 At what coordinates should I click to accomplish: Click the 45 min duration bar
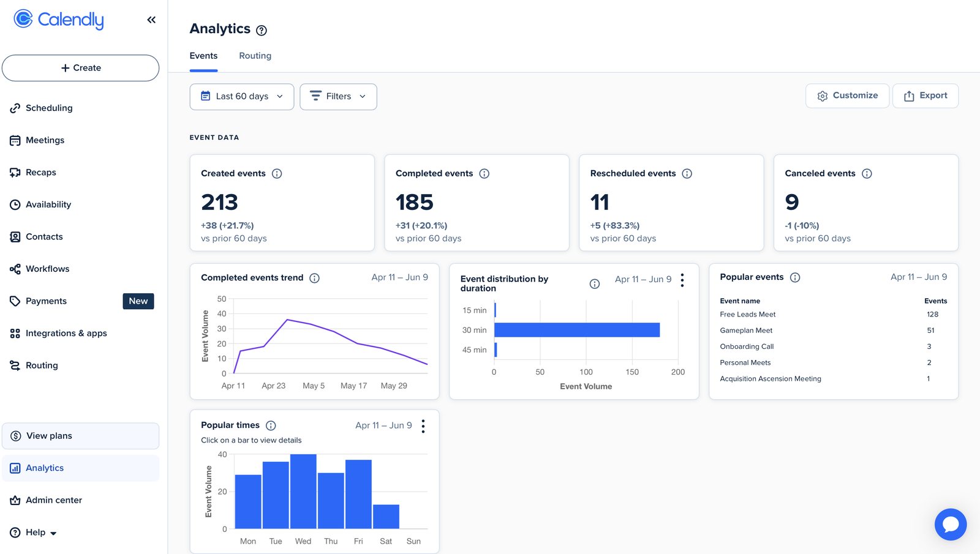pos(496,350)
